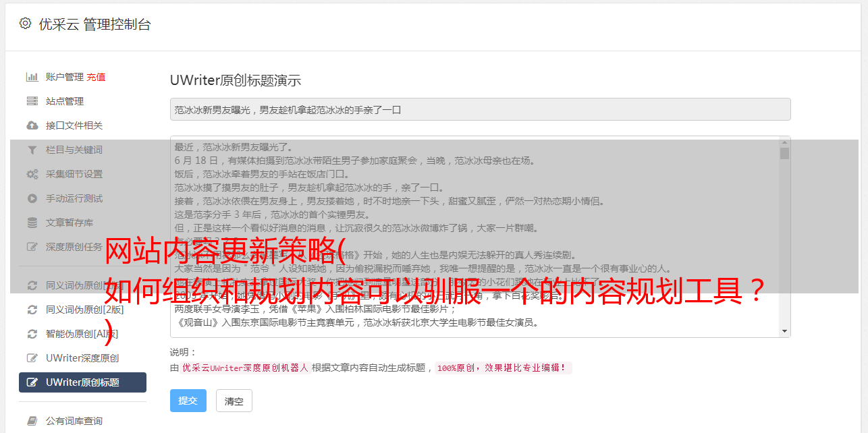This screenshot has height=433, width=868.
Task: Click the 手动运行测试 play icon
Action: coord(32,198)
